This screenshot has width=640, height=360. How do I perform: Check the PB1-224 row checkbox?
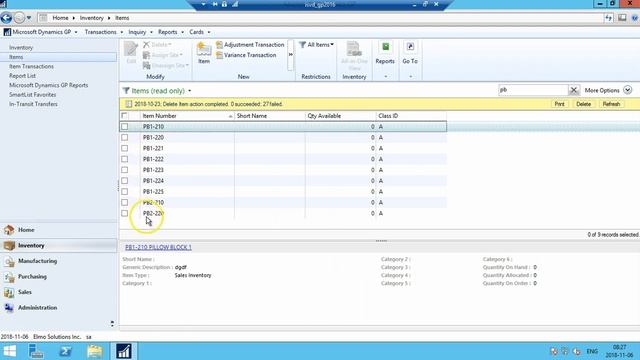pos(124,181)
